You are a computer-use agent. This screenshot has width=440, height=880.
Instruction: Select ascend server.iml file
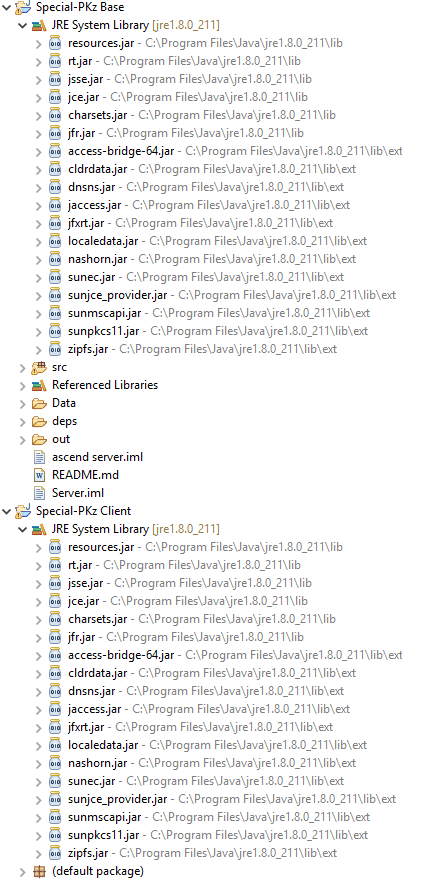(97, 457)
